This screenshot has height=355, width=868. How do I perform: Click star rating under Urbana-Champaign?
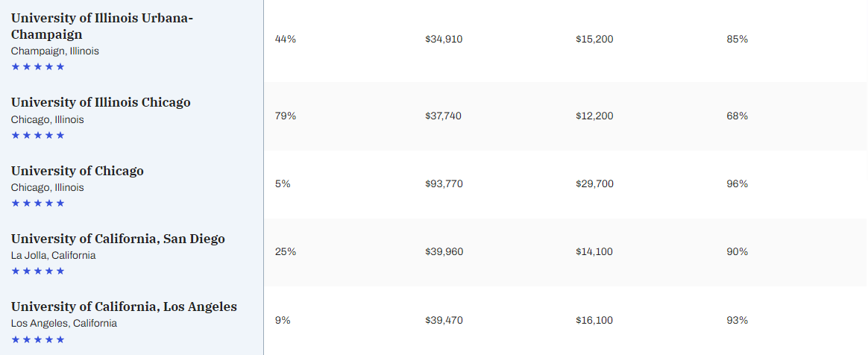point(37,66)
